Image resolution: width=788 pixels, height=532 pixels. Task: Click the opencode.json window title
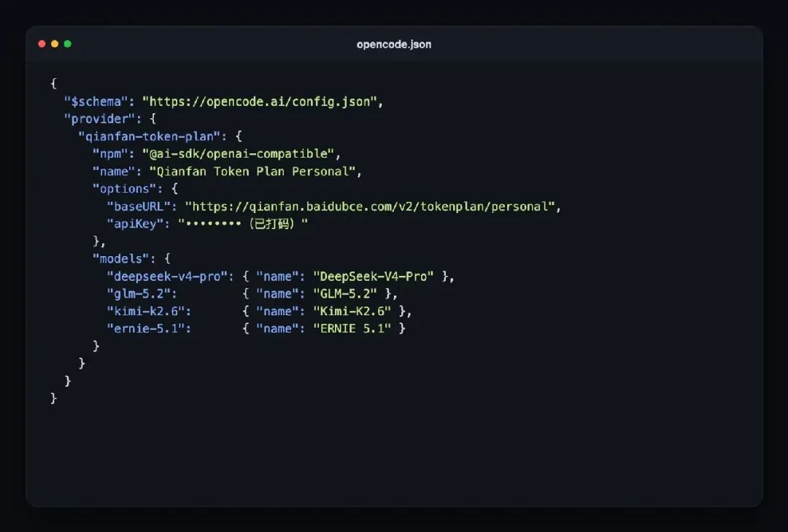coord(394,45)
